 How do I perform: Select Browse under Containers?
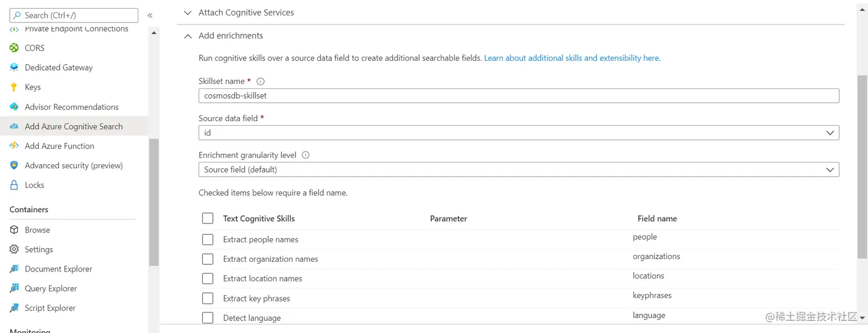click(37, 230)
